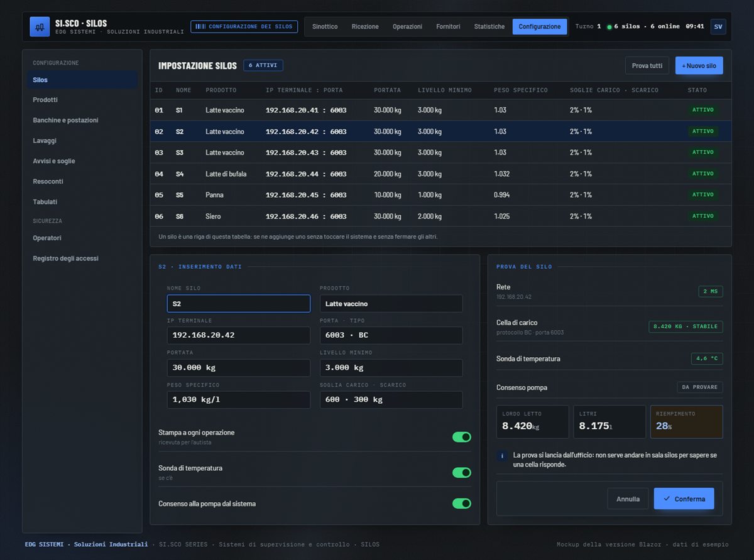The image size is (754, 560).
Task: Turn off Consenso alla pompa dal sistema
Action: [462, 503]
